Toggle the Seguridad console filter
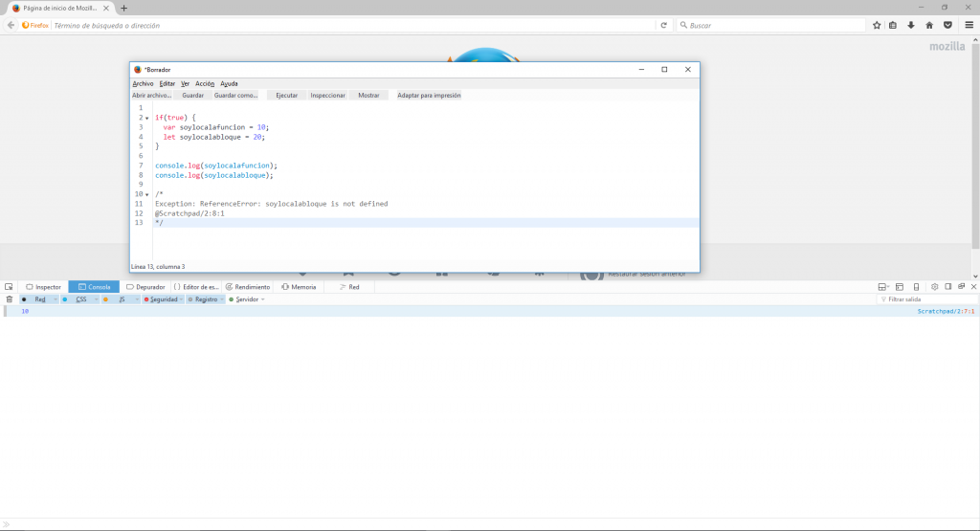 pyautogui.click(x=163, y=299)
